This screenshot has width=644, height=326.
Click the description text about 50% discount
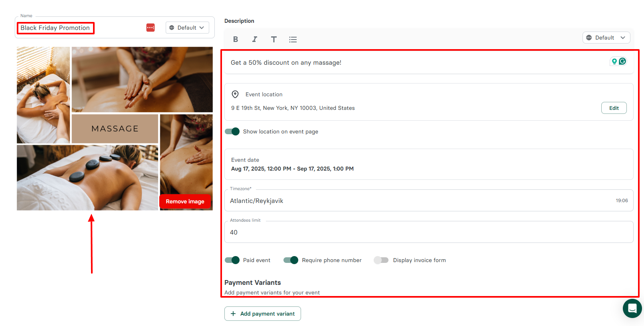[286, 63]
